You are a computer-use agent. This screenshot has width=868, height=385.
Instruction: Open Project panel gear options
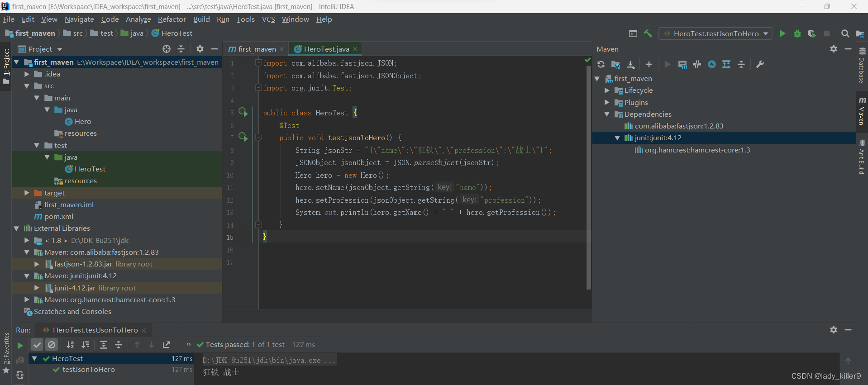click(x=200, y=49)
